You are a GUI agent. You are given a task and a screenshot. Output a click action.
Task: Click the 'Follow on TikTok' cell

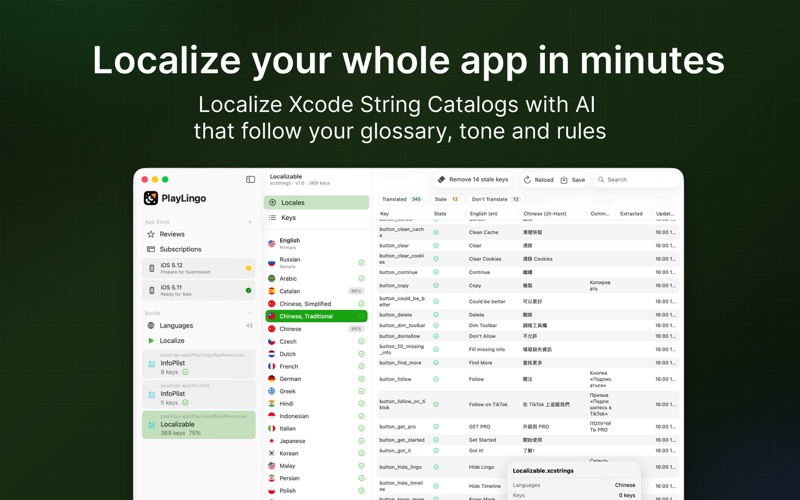coord(488,405)
